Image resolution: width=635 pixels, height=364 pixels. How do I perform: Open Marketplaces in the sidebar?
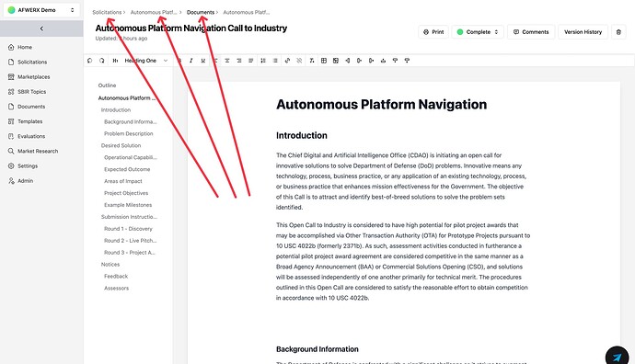point(34,77)
